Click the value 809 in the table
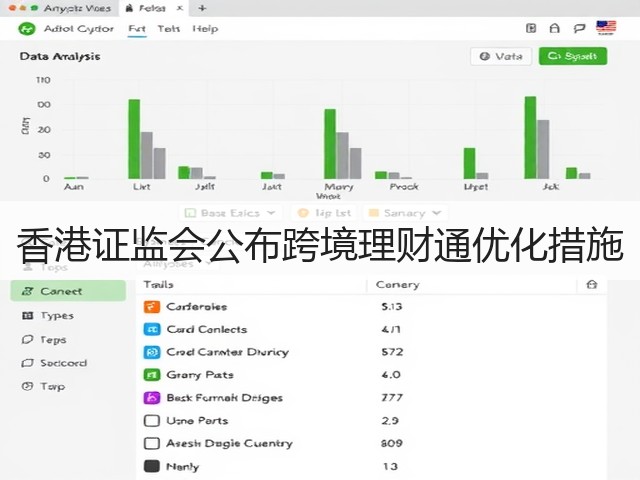 (392, 443)
